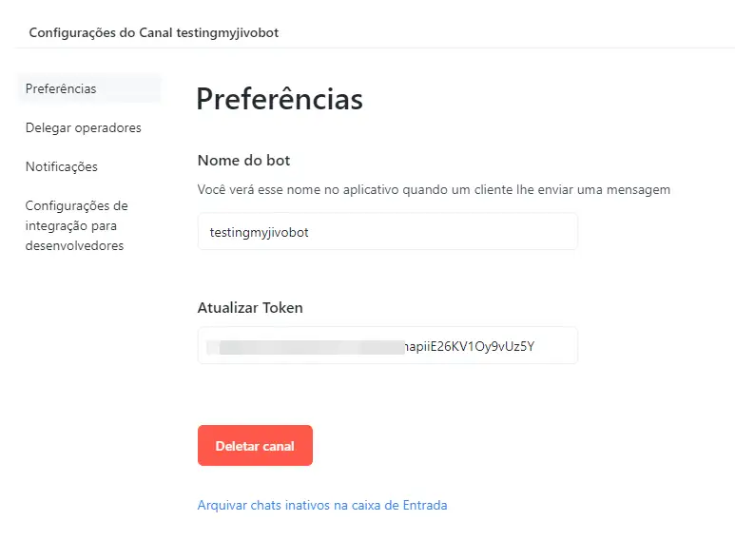Open Configurações de integração para desenvolvedores

click(76, 225)
